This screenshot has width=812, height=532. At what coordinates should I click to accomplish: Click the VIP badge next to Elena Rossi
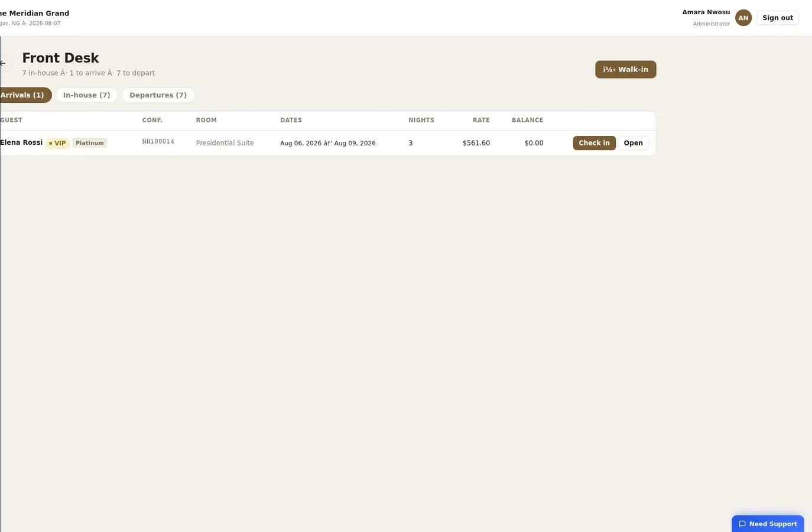(57, 143)
